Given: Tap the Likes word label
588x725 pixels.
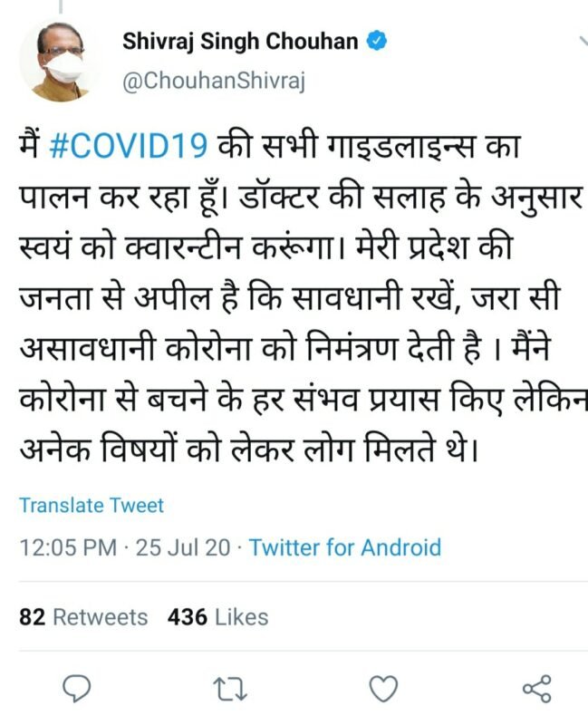Looking at the screenshot, I should tap(242, 617).
